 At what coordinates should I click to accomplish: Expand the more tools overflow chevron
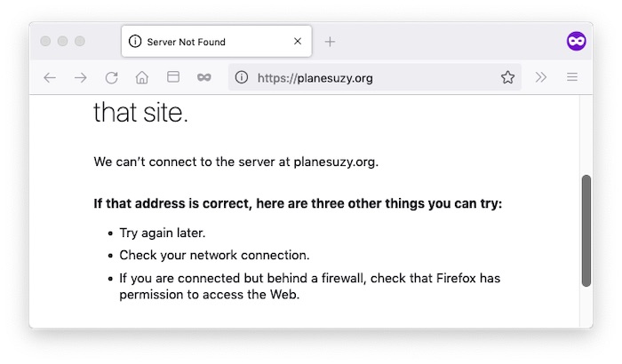(x=540, y=77)
